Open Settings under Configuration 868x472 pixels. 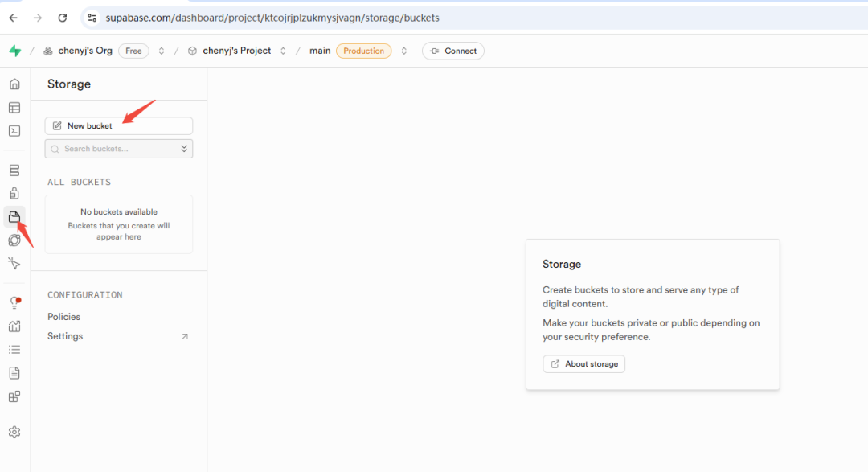click(65, 336)
